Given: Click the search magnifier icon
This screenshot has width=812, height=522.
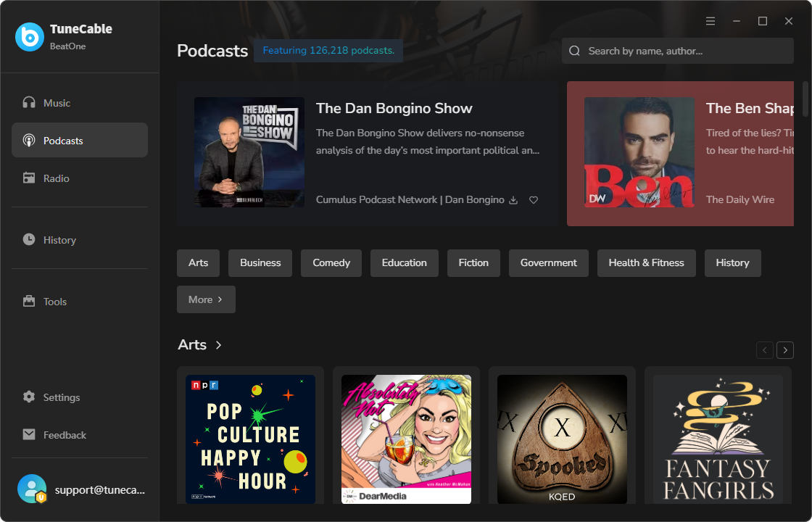Looking at the screenshot, I should (574, 51).
